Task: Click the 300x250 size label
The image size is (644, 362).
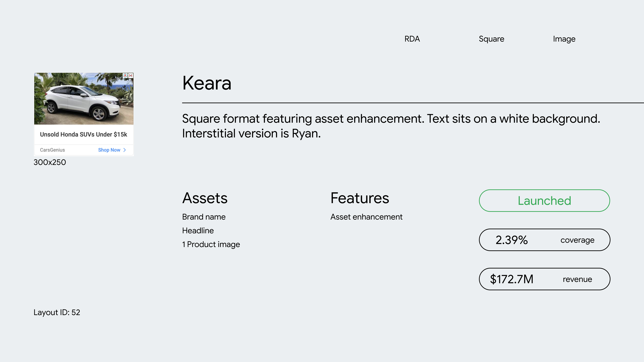Action: tap(50, 162)
